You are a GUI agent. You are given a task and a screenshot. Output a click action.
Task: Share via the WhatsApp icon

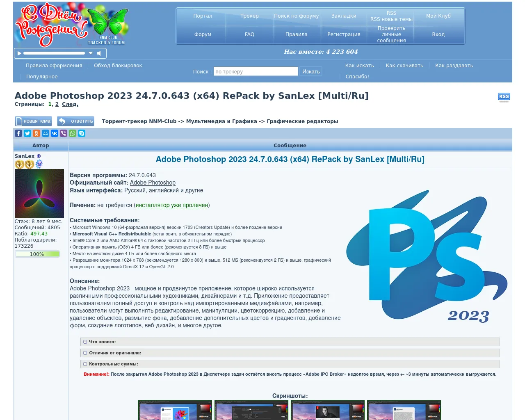[73, 133]
